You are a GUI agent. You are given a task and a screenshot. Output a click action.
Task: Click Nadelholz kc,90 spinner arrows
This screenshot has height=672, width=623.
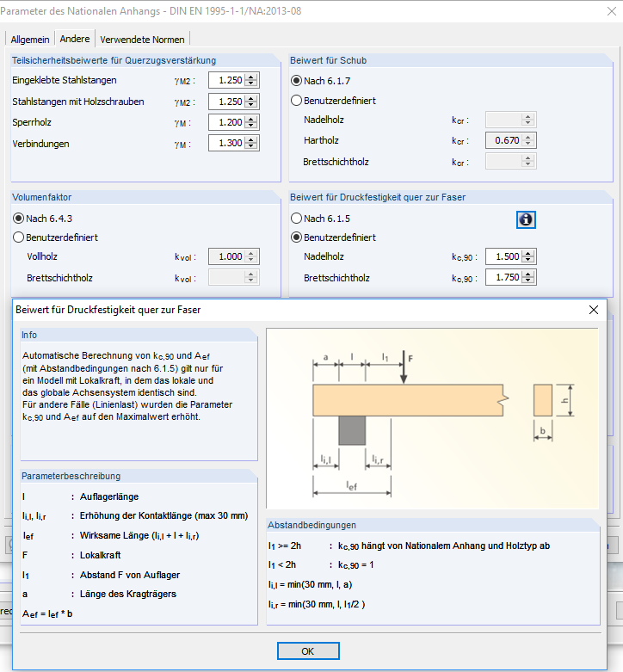point(528,256)
